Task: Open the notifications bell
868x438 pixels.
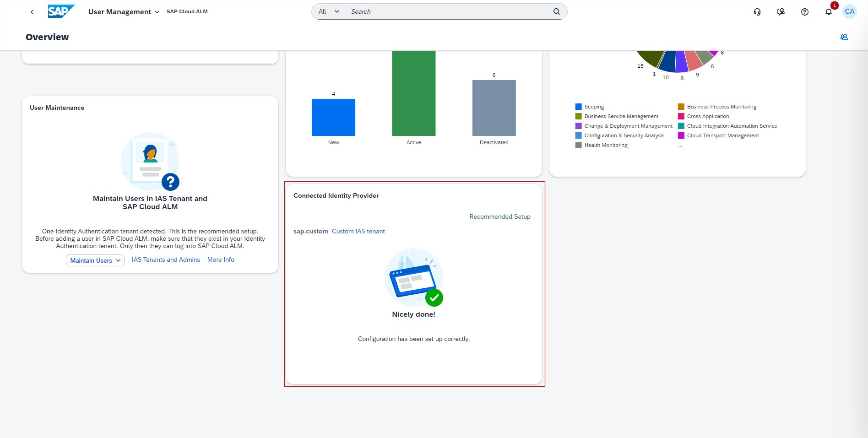Action: [x=829, y=12]
